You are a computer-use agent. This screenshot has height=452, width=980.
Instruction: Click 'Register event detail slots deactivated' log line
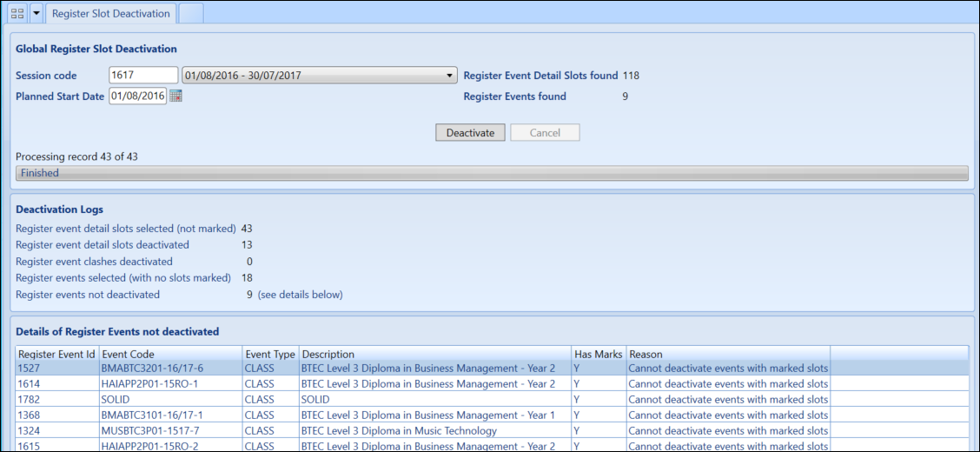[103, 244]
